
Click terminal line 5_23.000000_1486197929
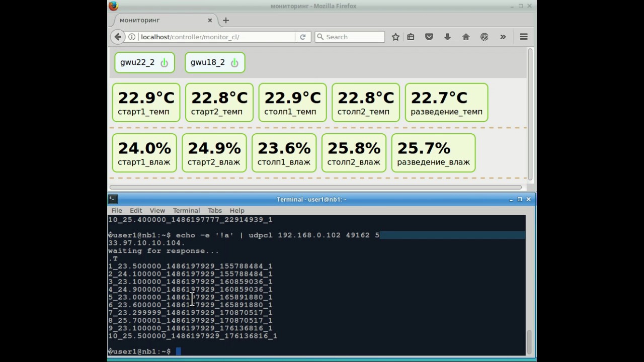pos(190,297)
